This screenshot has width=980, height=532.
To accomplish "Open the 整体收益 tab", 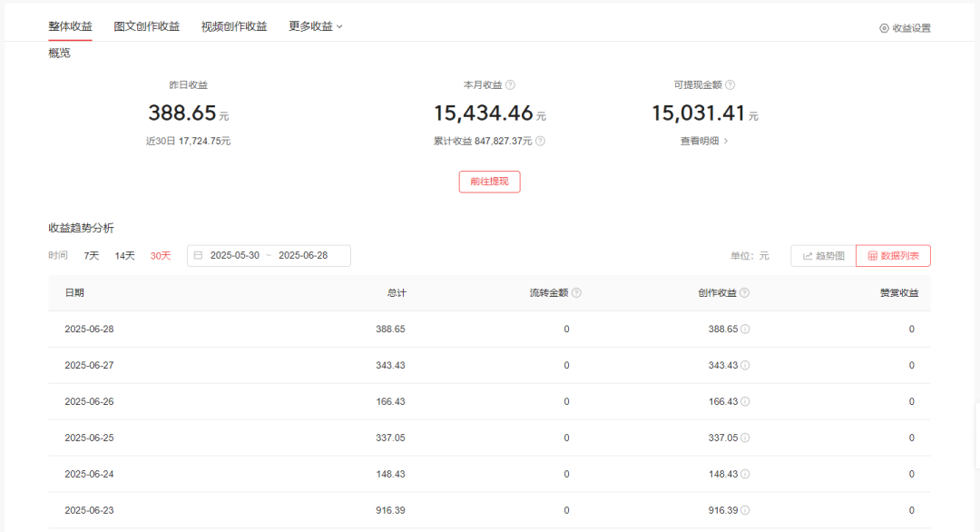I will (x=70, y=26).
